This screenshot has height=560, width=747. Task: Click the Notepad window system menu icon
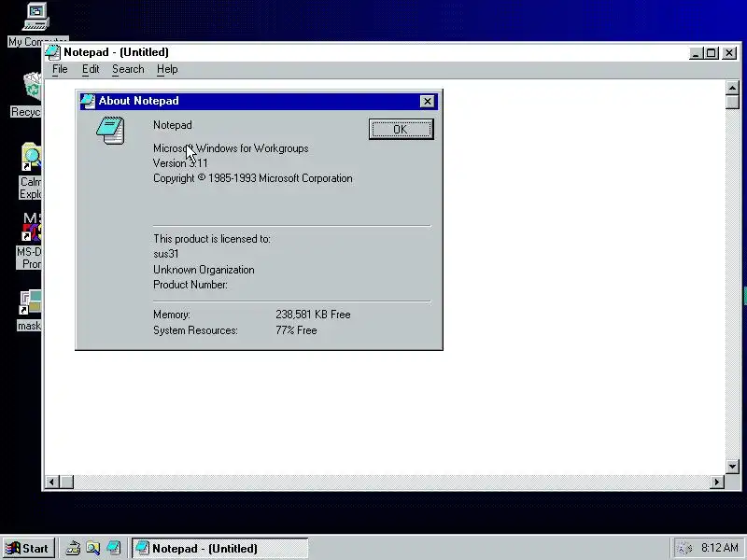[52, 52]
